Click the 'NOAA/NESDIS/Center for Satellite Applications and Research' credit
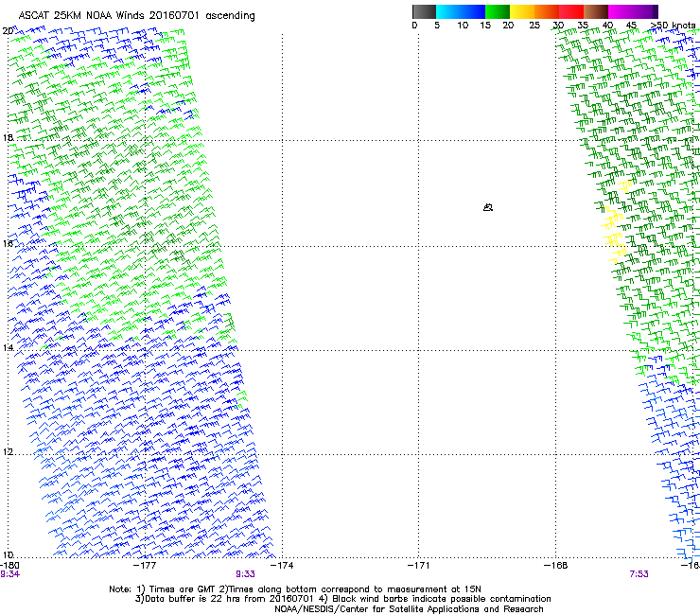Viewport: 700px width, 615px height. tap(409, 609)
